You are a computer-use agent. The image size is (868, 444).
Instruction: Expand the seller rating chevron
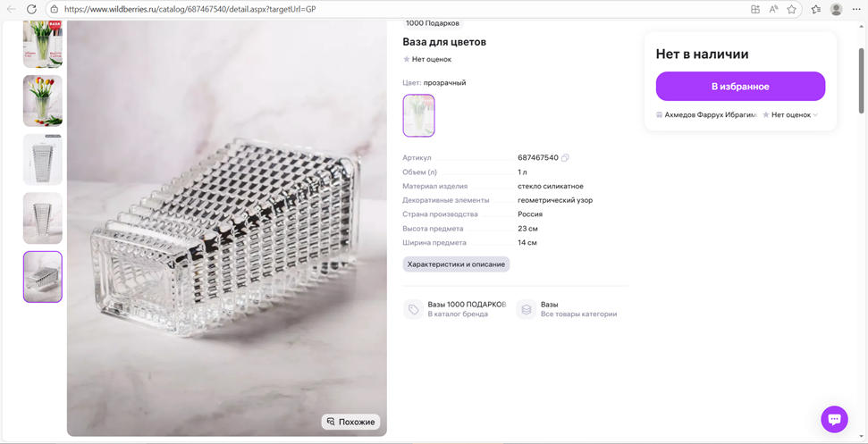click(815, 115)
